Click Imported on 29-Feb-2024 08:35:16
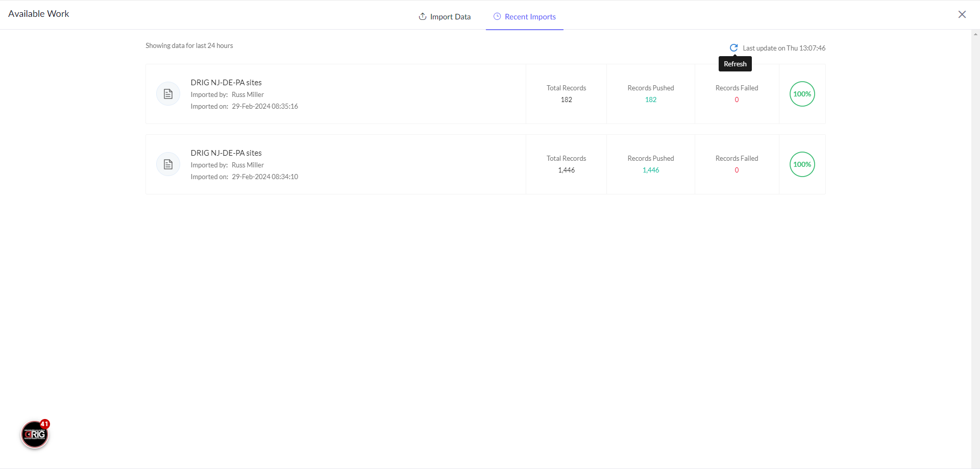This screenshot has width=980, height=469. tap(244, 106)
